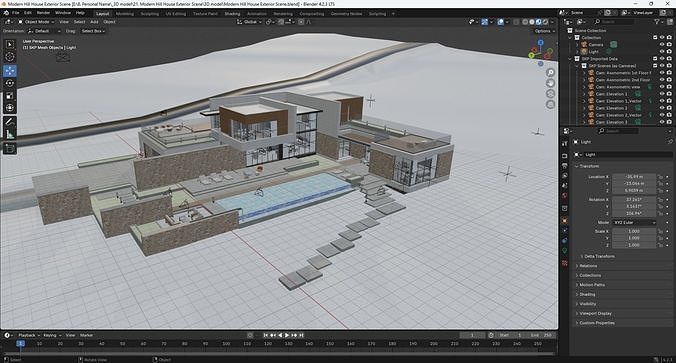Open rotation Mode XYZ Euler dropdown
Screen dimensions: 676x363
[634, 222]
